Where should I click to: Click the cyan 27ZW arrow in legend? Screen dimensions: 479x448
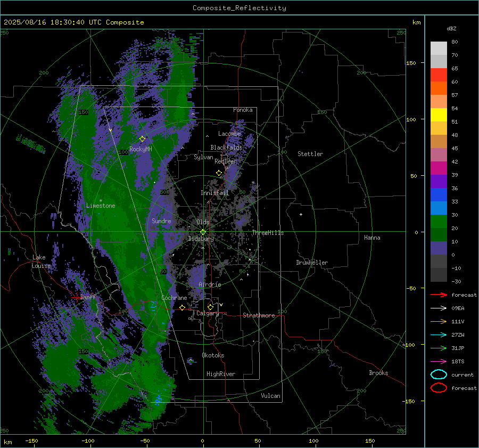pyautogui.click(x=439, y=335)
